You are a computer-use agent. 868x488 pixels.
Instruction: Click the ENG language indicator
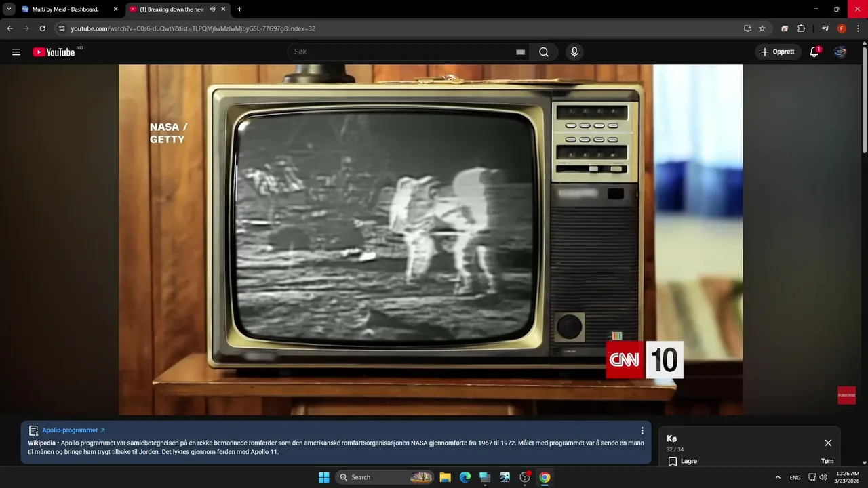click(x=795, y=477)
